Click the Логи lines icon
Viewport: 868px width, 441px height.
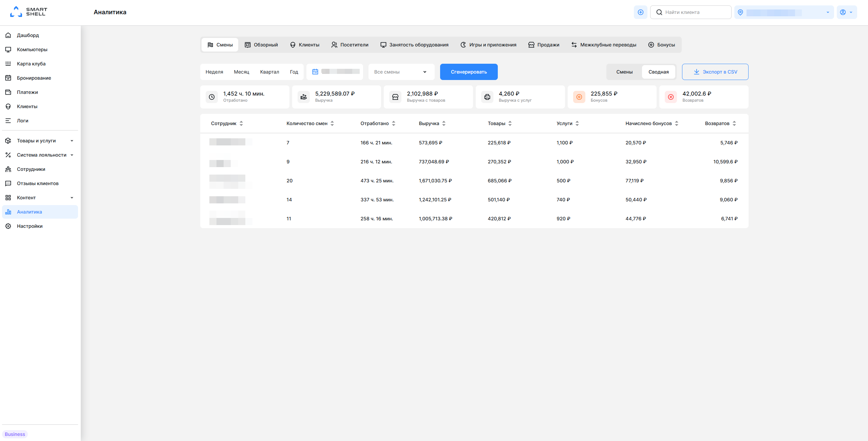[x=8, y=121]
